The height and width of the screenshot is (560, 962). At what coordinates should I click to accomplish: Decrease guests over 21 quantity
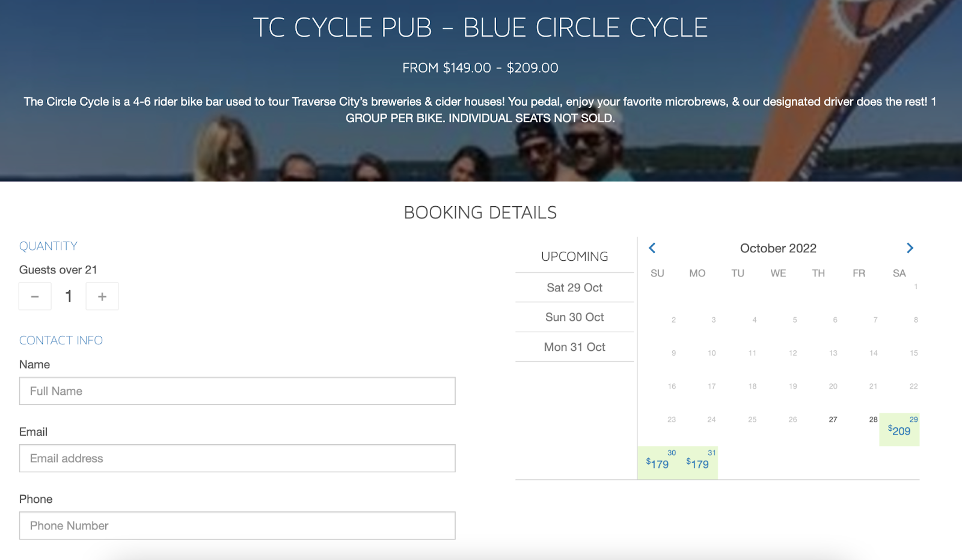(35, 296)
